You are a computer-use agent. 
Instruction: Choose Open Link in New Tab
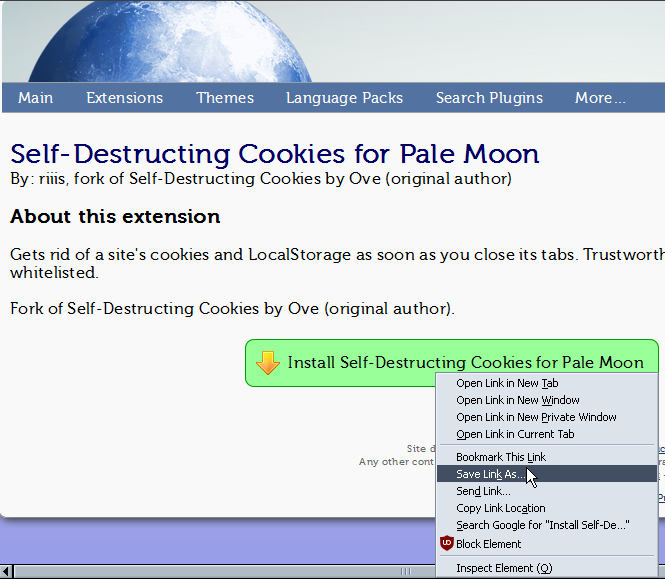pos(547,383)
